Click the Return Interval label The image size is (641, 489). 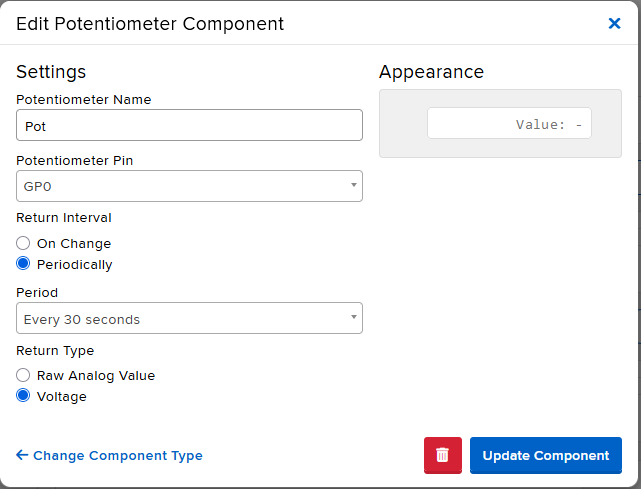tap(64, 217)
